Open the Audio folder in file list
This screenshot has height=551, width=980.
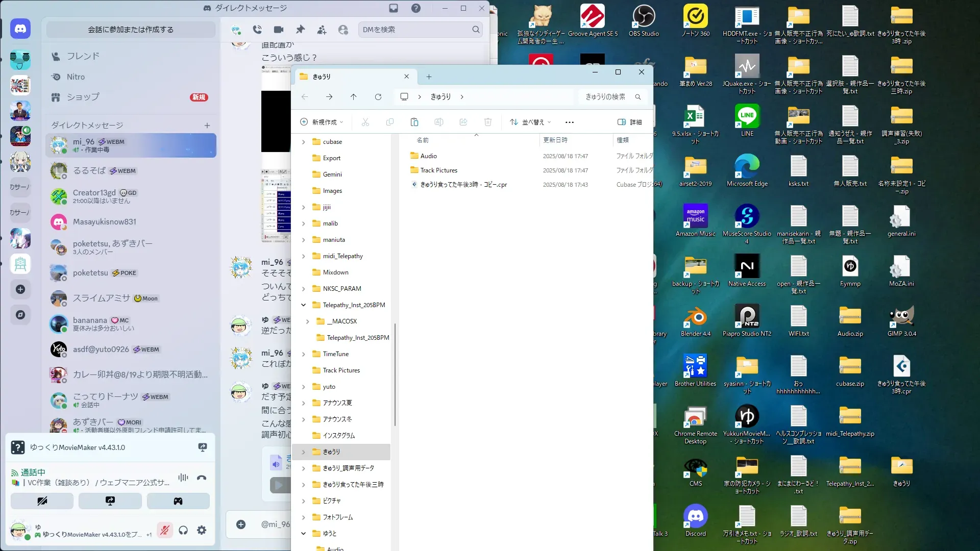[x=428, y=156]
